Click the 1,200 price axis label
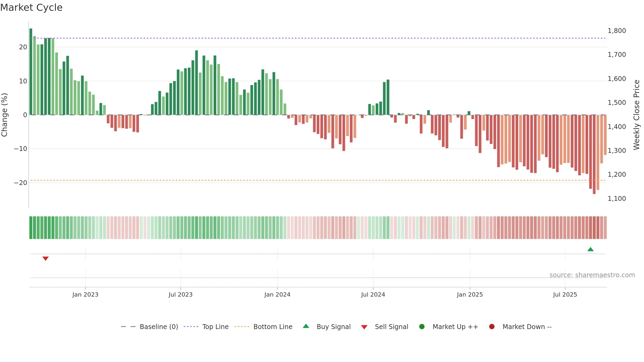The height and width of the screenshot is (362, 644). pyautogui.click(x=617, y=175)
